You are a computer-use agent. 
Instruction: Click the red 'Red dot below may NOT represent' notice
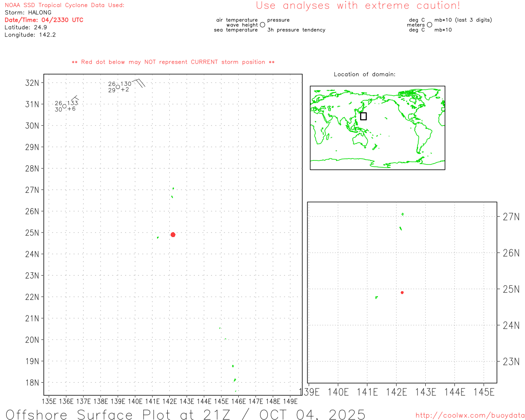coord(173,62)
